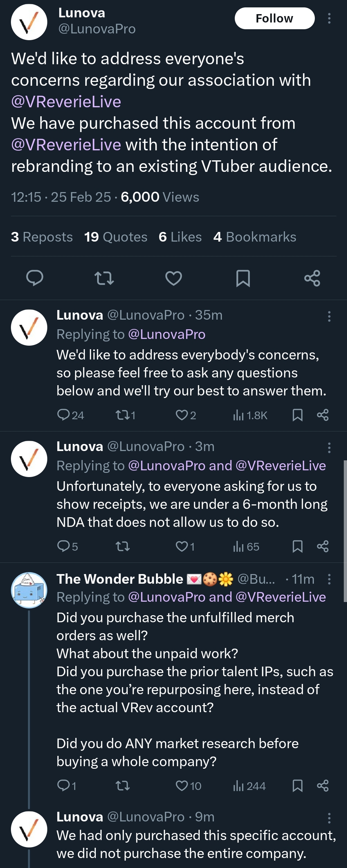Repost the main Lunova announcement

(x=104, y=278)
